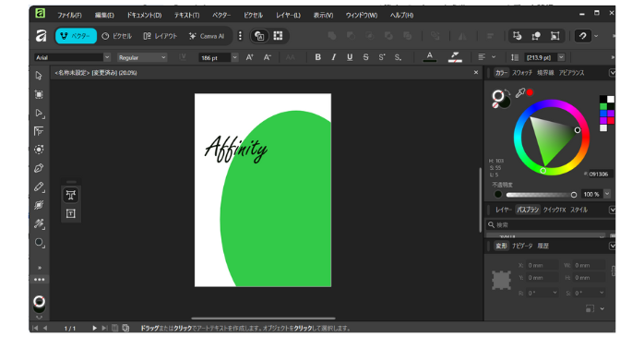
Task: Select the Corner tool
Action: coord(39,131)
